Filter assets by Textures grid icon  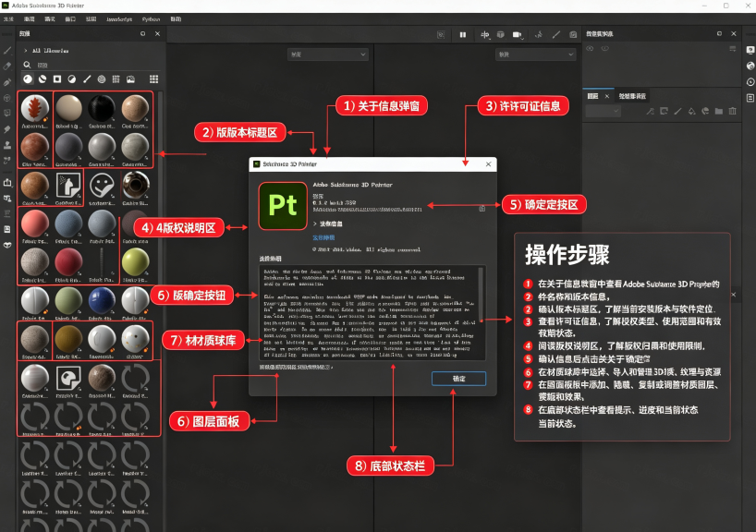[x=116, y=79]
